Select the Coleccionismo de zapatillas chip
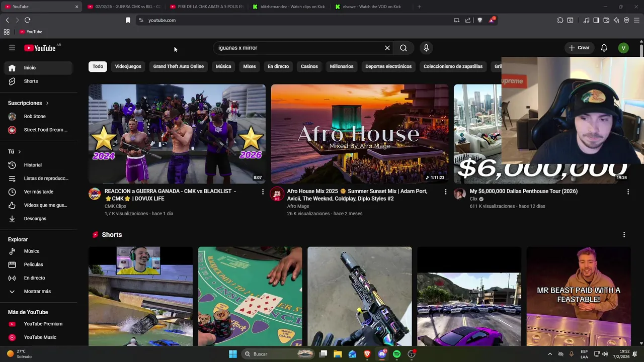Viewport: 644px width, 362px height. (x=453, y=66)
